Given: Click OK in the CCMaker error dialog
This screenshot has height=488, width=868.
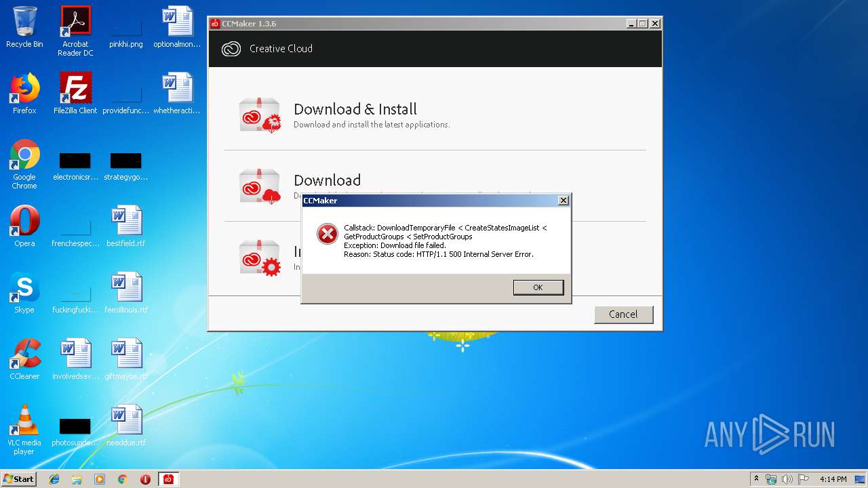Looking at the screenshot, I should coord(538,287).
